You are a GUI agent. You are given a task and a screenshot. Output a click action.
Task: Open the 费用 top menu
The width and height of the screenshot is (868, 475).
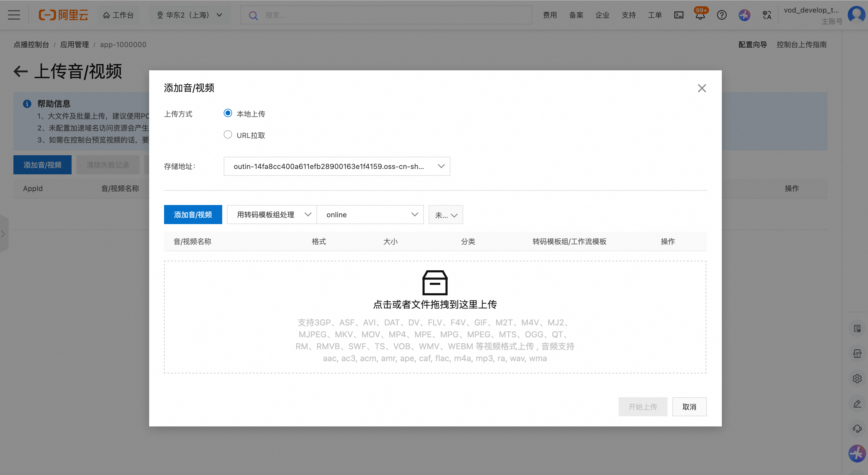pyautogui.click(x=550, y=15)
